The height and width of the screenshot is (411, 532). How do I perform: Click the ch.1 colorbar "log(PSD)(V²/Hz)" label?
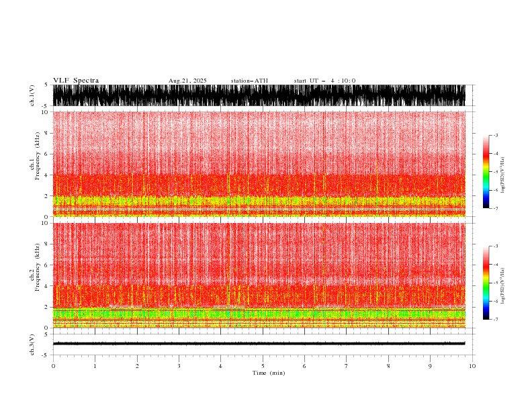click(x=503, y=175)
